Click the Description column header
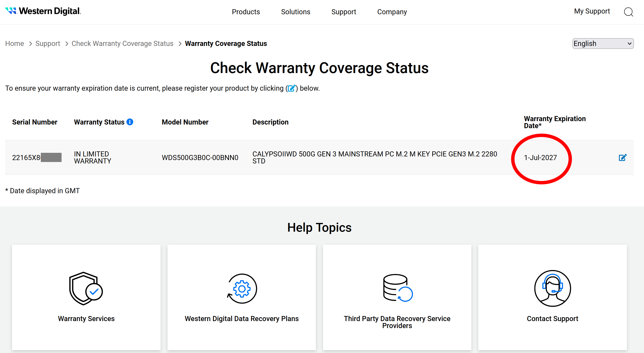Viewport: 644px width, 353px height. [270, 122]
